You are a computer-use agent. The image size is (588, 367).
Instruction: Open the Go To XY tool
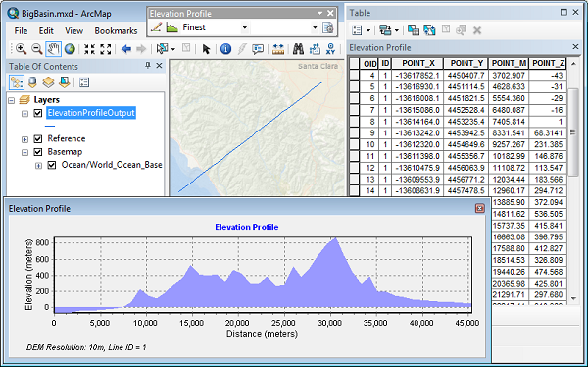[331, 49]
